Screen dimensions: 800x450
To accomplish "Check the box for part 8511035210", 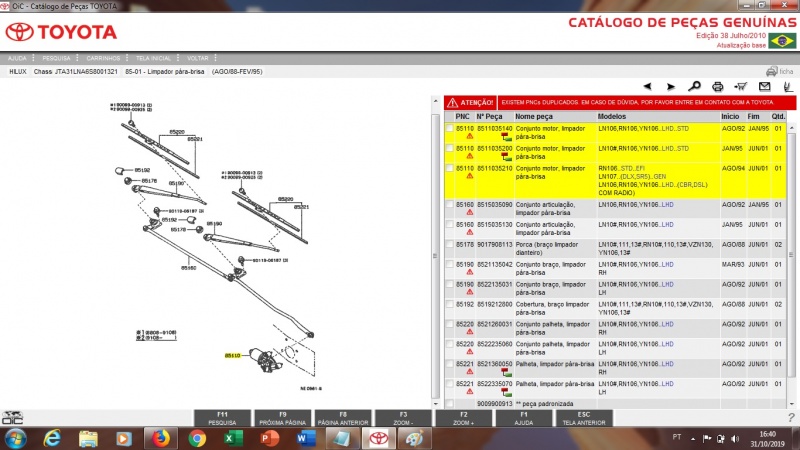I will pyautogui.click(x=449, y=168).
